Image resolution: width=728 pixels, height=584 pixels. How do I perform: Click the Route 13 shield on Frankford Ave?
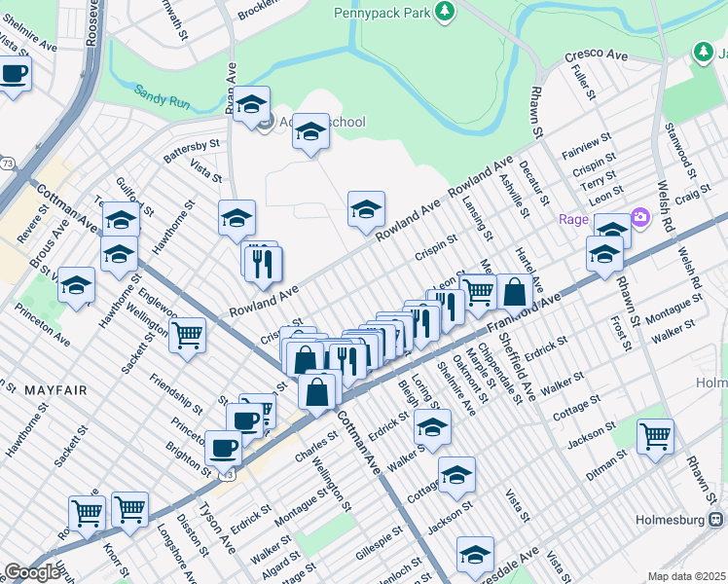227,475
